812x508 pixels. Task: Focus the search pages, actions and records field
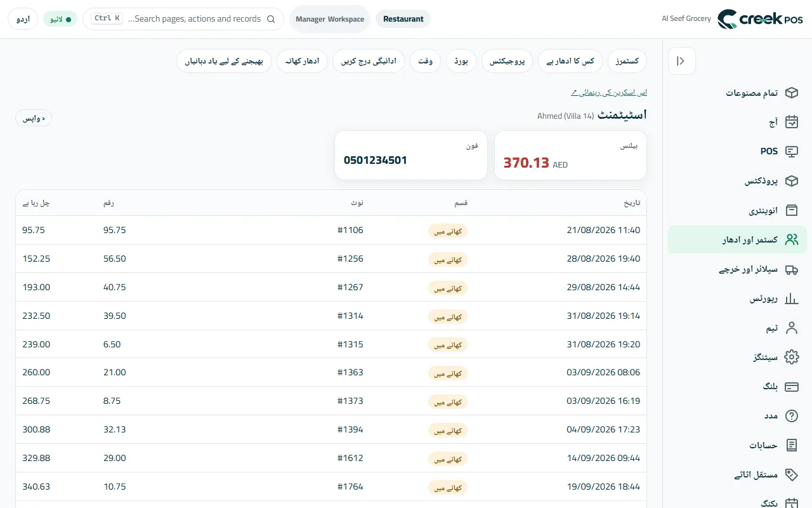point(183,19)
